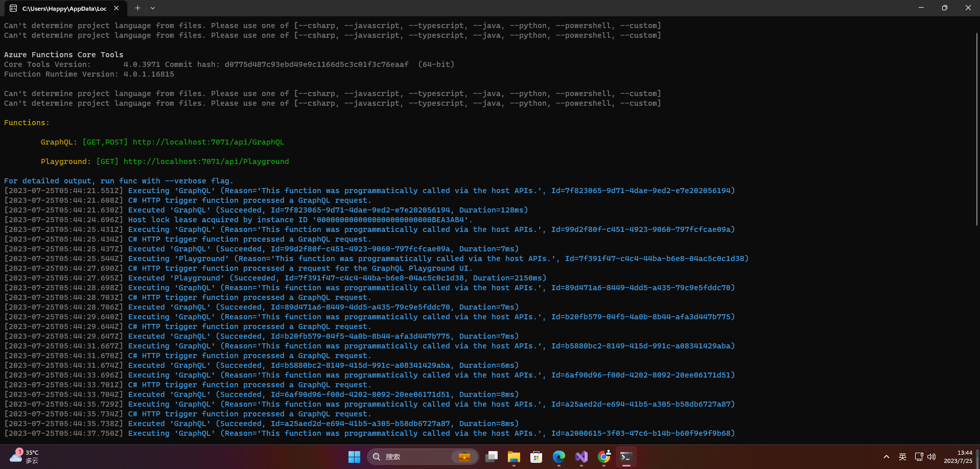Launch Microsoft Store from the taskbar
Screen dimensions: 980x469
536,457
